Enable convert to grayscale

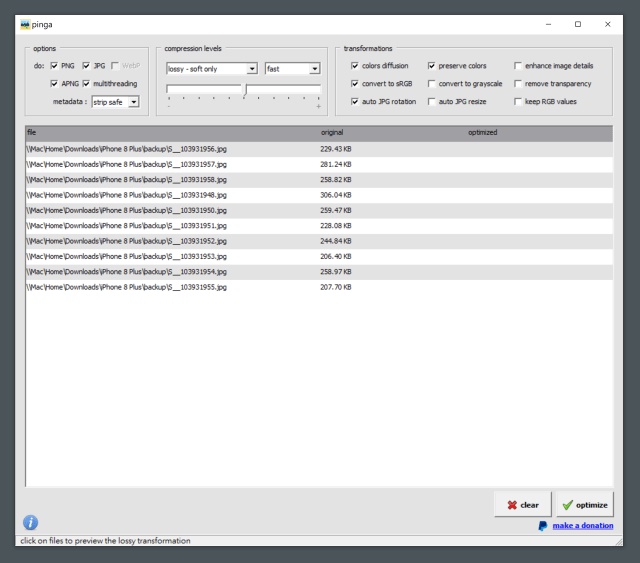[x=432, y=84]
